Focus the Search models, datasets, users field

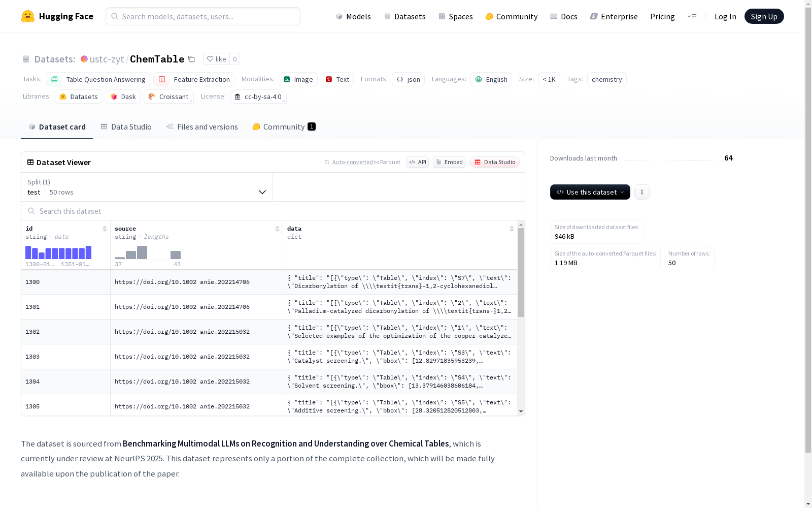(x=203, y=16)
